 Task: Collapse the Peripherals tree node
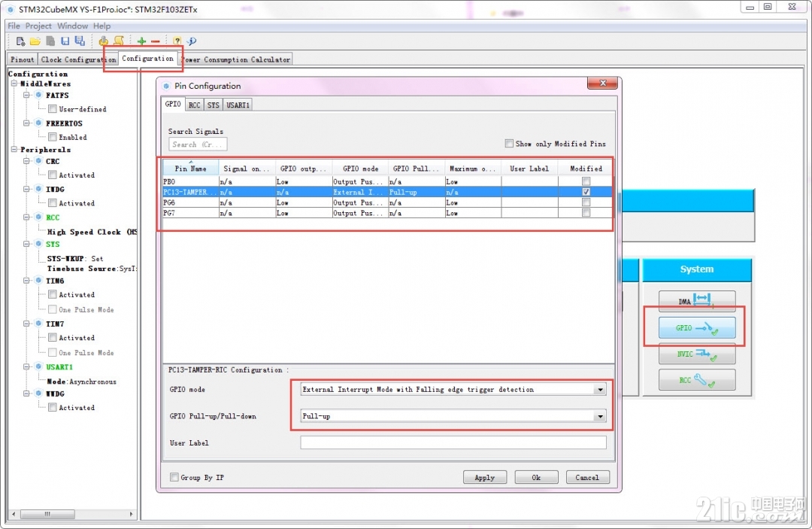tap(14, 150)
